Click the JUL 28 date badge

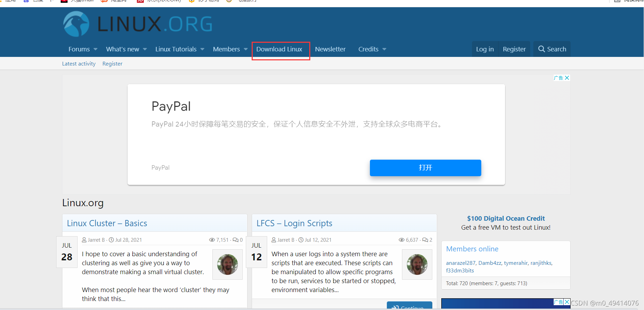point(67,252)
